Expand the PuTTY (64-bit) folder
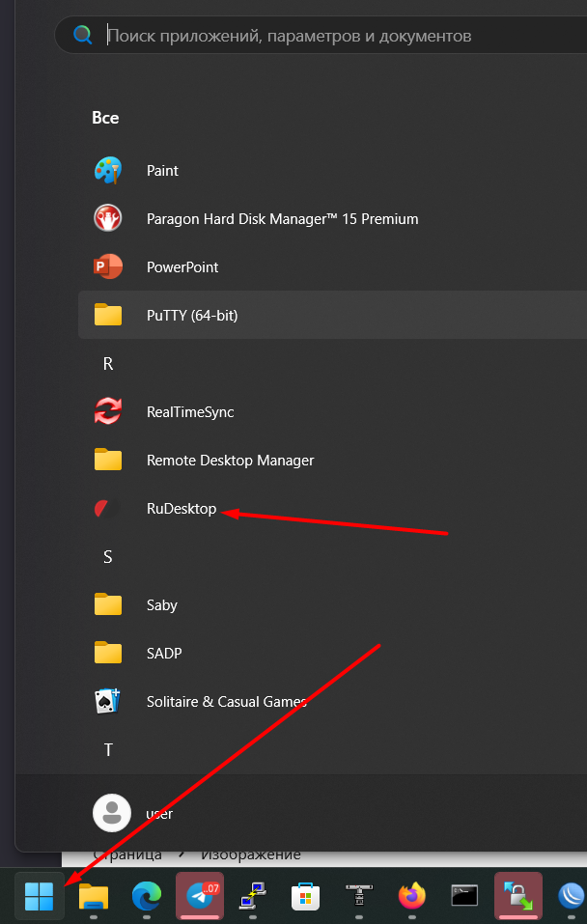 click(x=192, y=316)
